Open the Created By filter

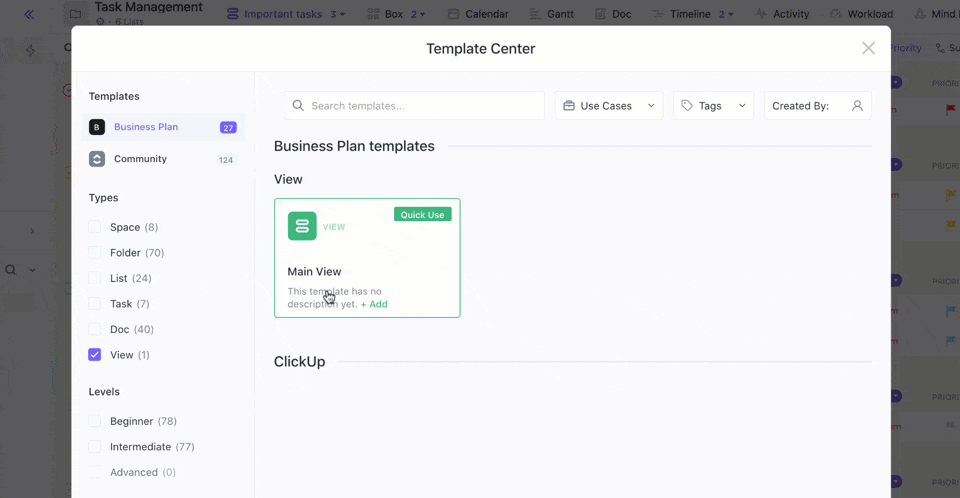tap(817, 106)
